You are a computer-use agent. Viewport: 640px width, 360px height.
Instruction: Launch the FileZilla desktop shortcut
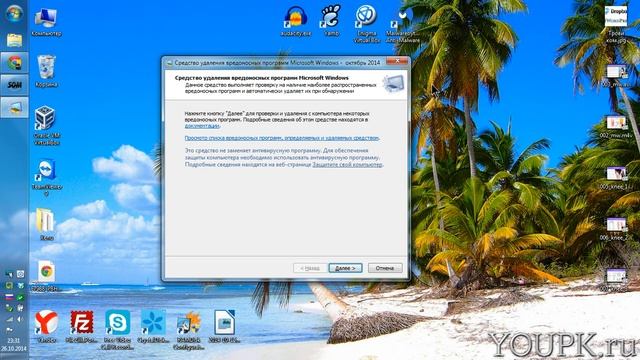coord(82,325)
